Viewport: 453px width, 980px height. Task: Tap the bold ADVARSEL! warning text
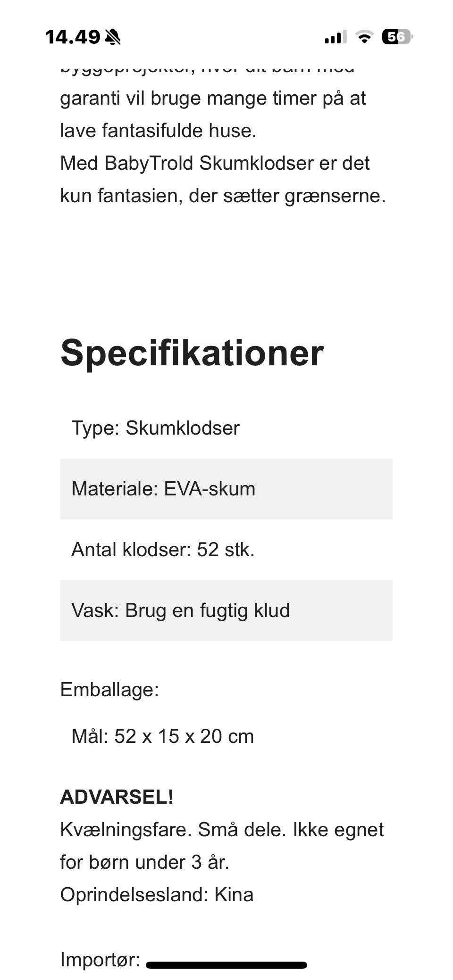(x=117, y=797)
